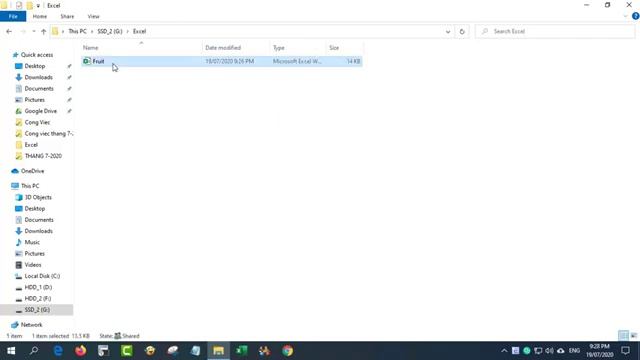The image size is (640, 360).
Task: Open the HDD_1 (D:) drive
Action: click(38, 287)
